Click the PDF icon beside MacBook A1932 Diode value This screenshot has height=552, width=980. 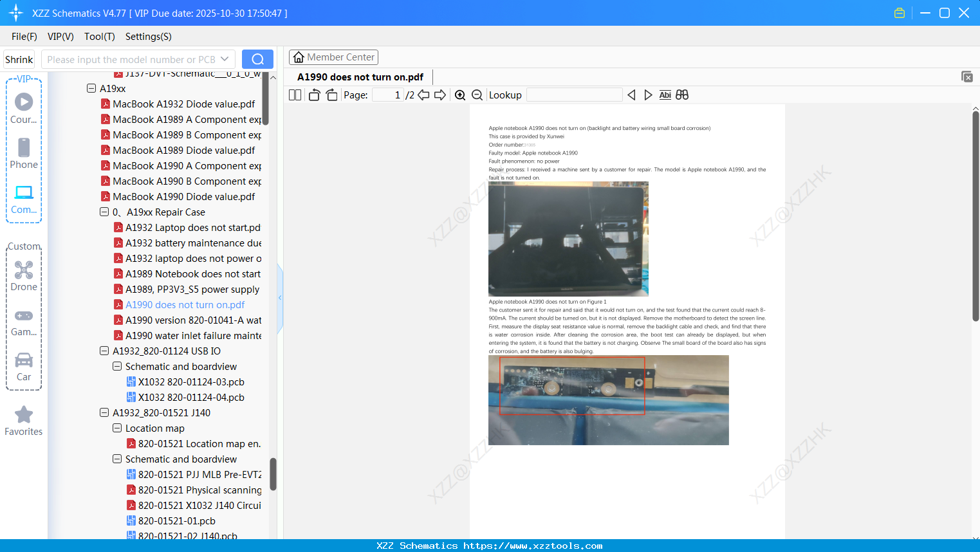tap(106, 104)
